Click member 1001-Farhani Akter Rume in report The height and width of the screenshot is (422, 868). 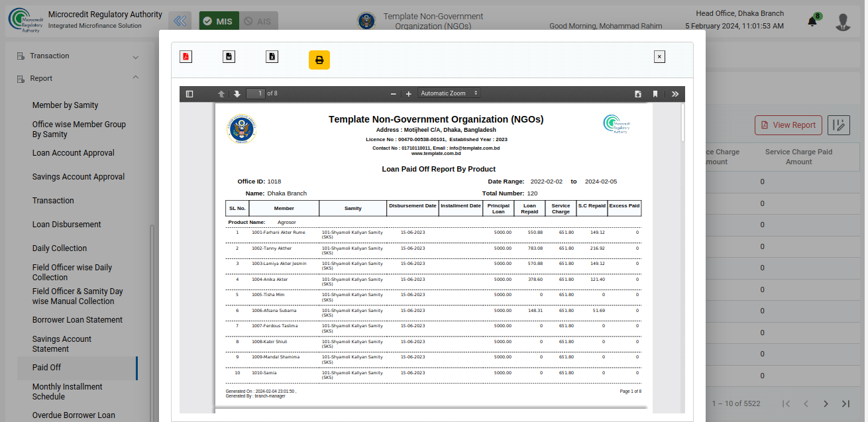(x=278, y=233)
